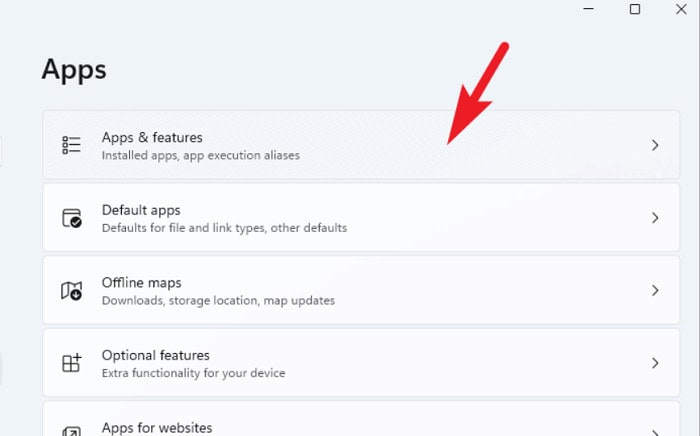
Task: Open Offline maps via its chevron arrow
Action: click(x=655, y=291)
